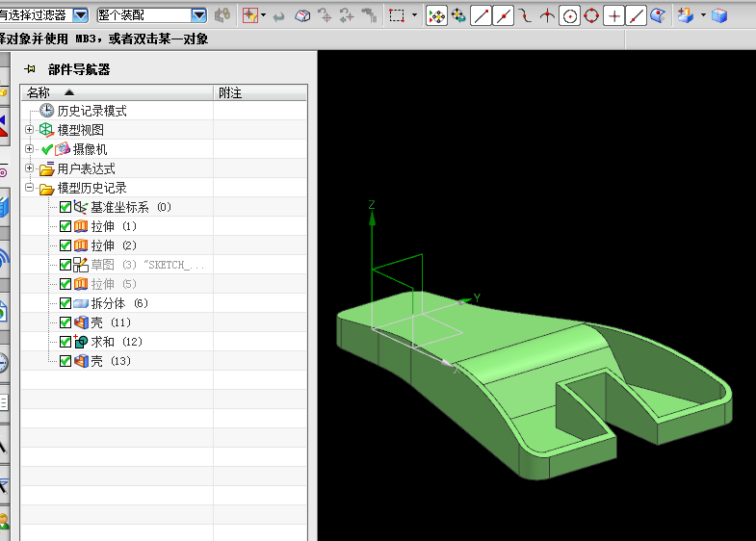The height and width of the screenshot is (541, 756).
Task: Select 历史记录模式 in the navigator
Action: pyautogui.click(x=91, y=111)
